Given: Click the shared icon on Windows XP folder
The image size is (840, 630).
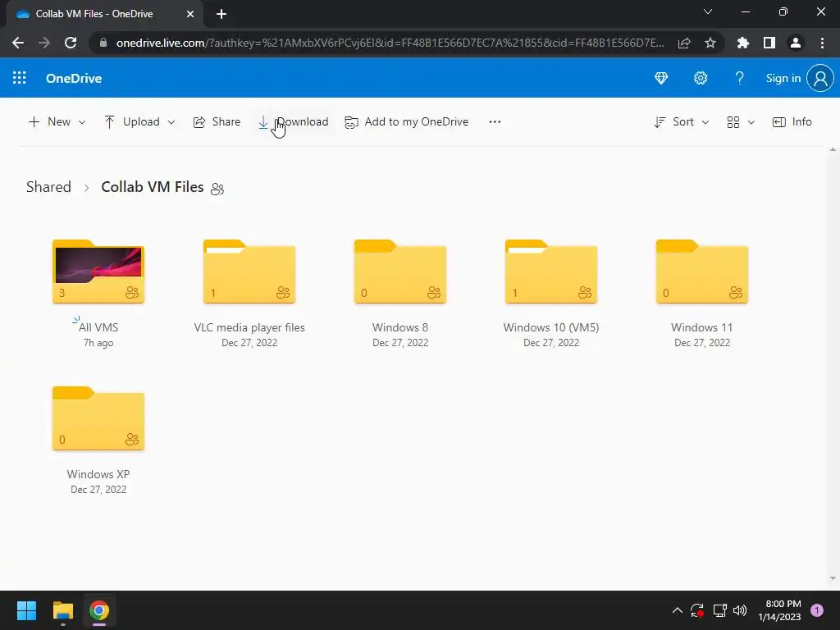Looking at the screenshot, I should [x=132, y=440].
